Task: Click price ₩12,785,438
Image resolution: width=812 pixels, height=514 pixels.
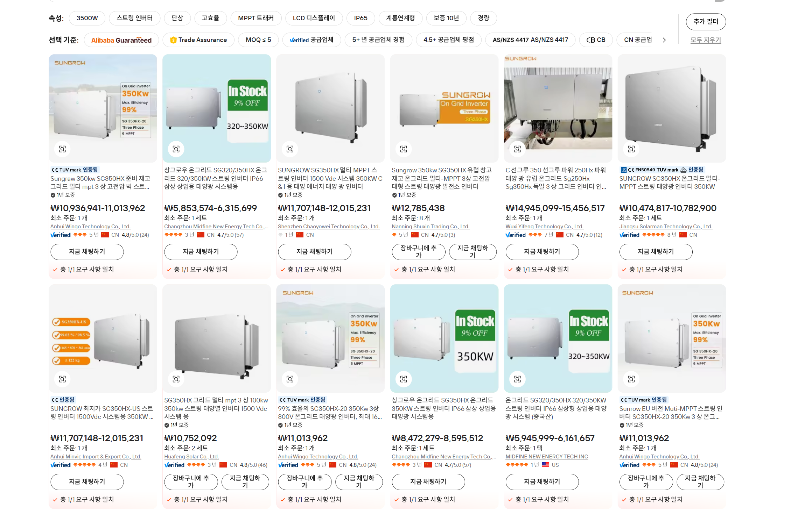Action: pos(418,208)
